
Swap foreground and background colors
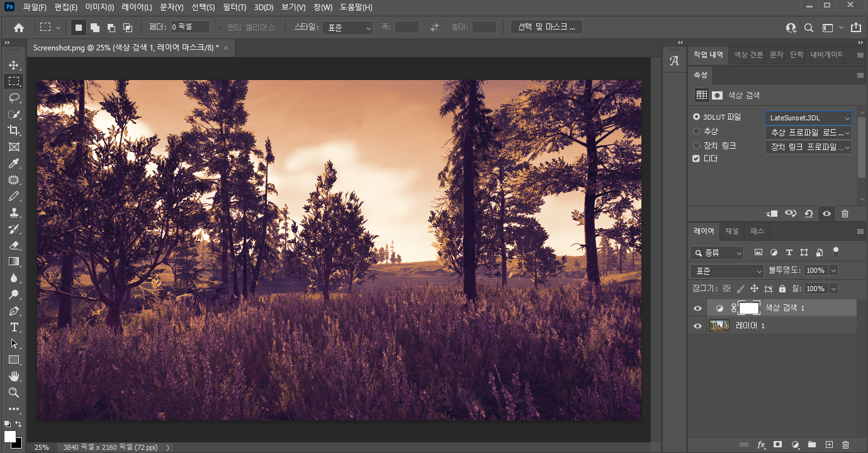pyautogui.click(x=18, y=424)
